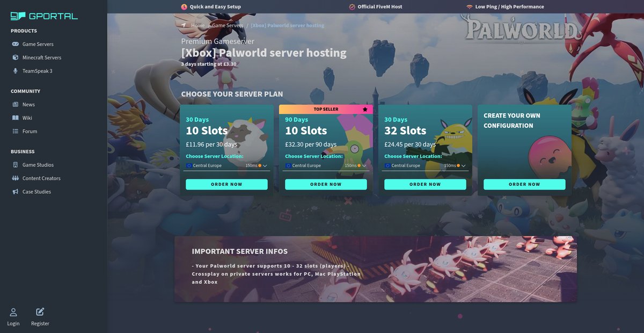Click the Low Ping wifi icon

coord(469,7)
